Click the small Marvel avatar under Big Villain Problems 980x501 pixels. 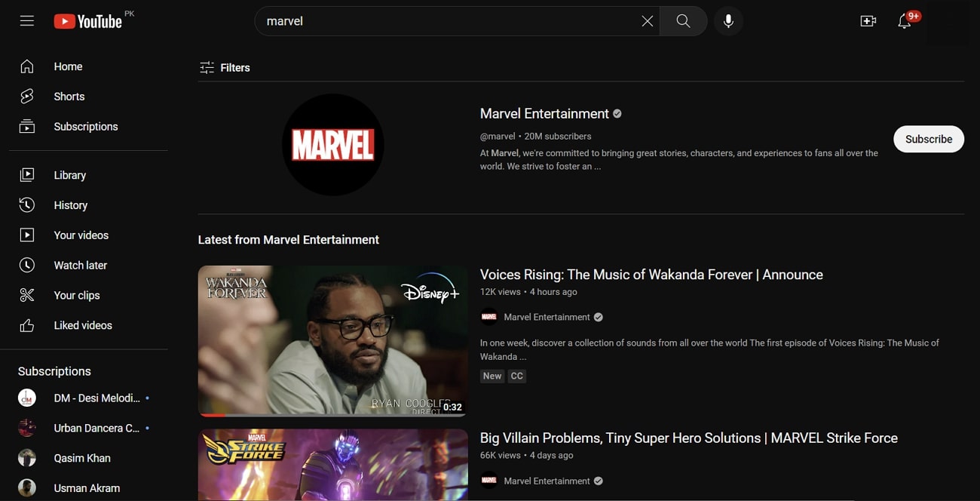click(x=489, y=481)
